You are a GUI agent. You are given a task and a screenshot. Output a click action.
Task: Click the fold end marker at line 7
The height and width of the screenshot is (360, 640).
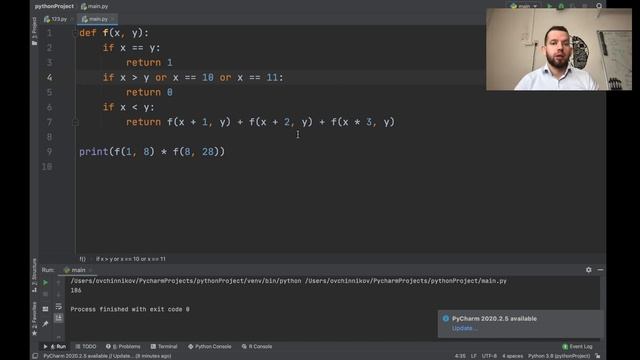(x=75, y=122)
